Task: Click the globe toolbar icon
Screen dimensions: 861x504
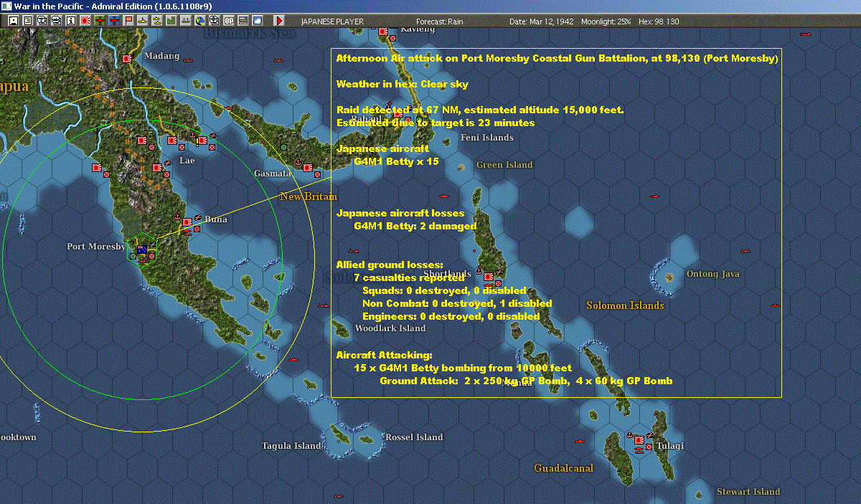Action: pyautogui.click(x=199, y=21)
